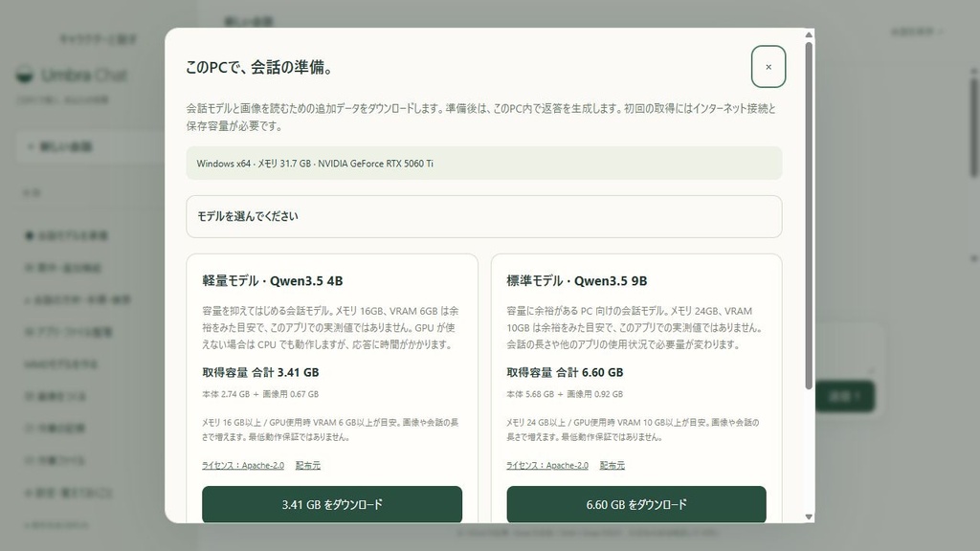Click the 'メモリ 16 GB以上' requirement note
Image resolution: width=980 pixels, height=551 pixels.
pyautogui.click(x=330, y=430)
